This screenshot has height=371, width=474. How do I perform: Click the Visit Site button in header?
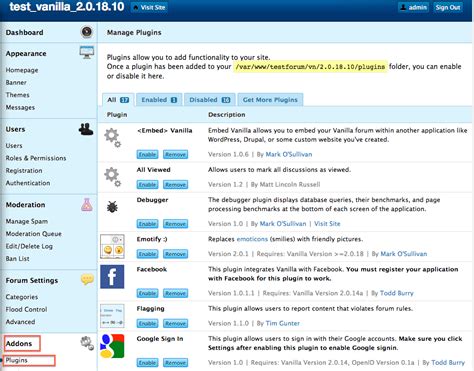pos(149,7)
